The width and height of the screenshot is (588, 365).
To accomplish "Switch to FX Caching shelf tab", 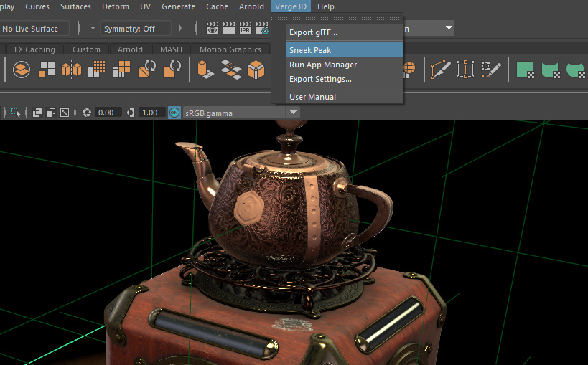I will pyautogui.click(x=34, y=49).
